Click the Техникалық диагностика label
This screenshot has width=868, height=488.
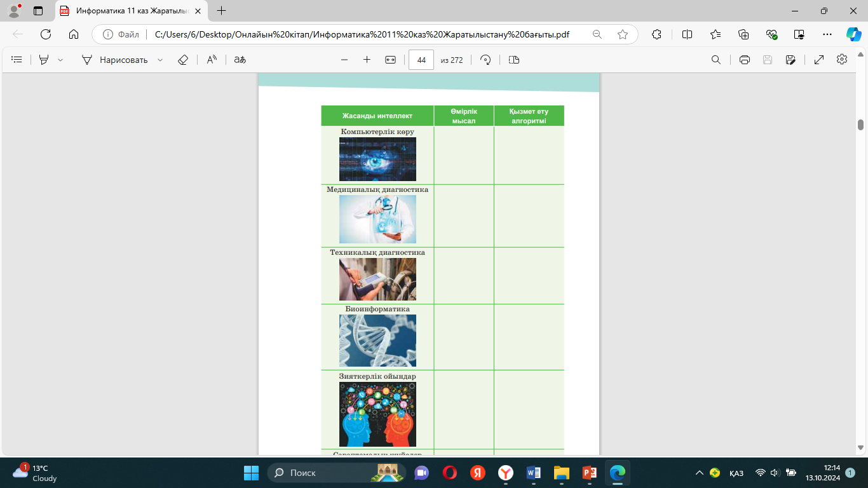click(x=377, y=252)
